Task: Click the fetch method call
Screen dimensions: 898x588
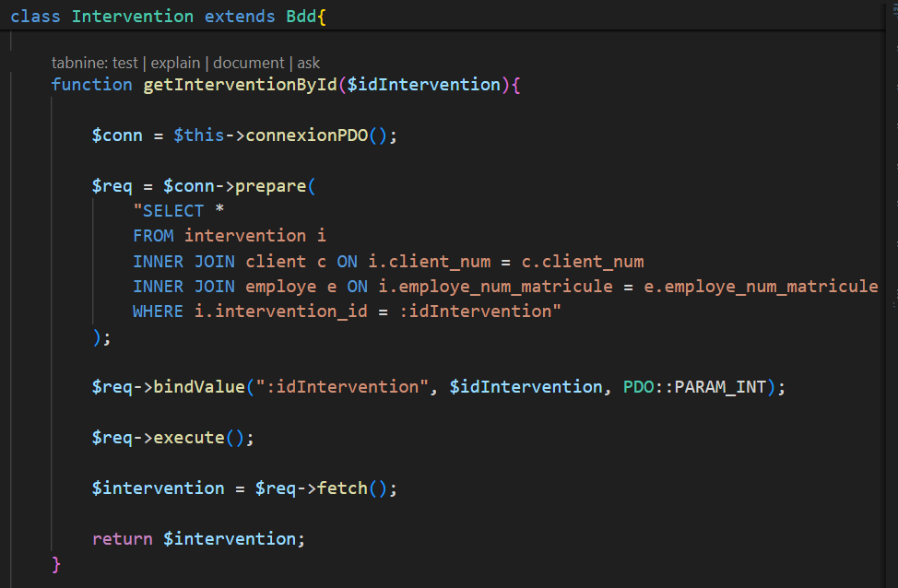Action: (x=342, y=488)
